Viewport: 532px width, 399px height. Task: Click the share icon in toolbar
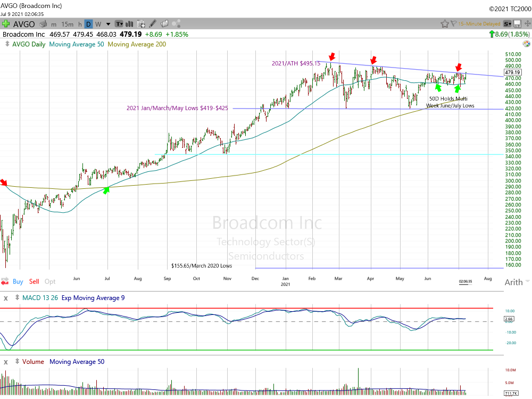176,24
